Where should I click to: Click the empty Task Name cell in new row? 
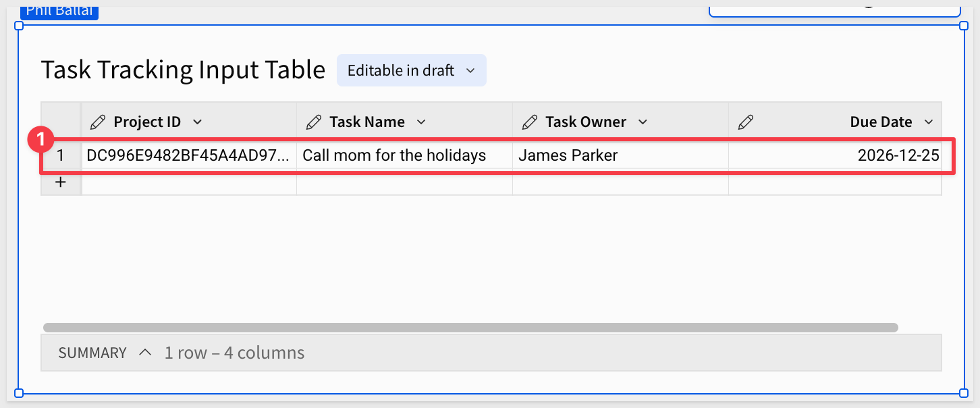coord(404,182)
